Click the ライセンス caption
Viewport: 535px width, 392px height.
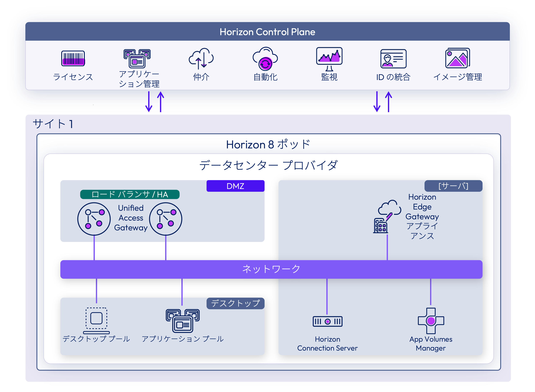[73, 77]
